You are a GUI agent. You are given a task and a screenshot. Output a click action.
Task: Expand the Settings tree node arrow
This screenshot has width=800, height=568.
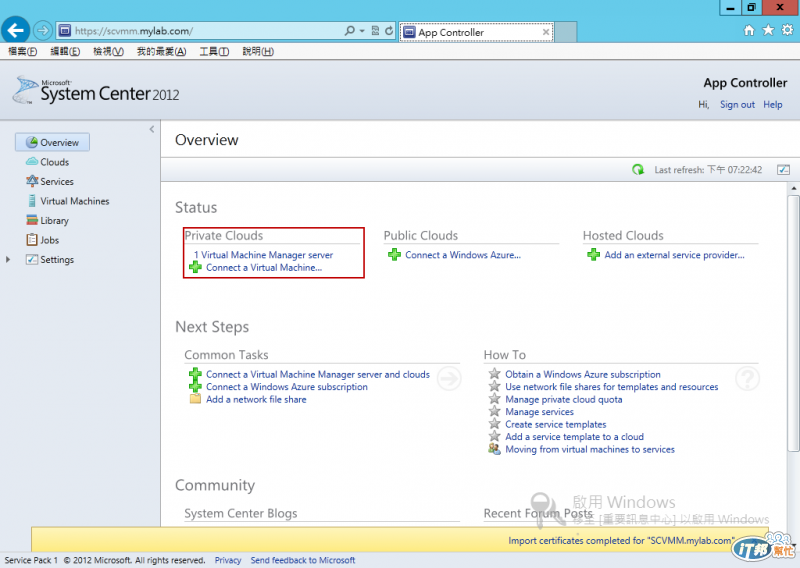pyautogui.click(x=8, y=259)
